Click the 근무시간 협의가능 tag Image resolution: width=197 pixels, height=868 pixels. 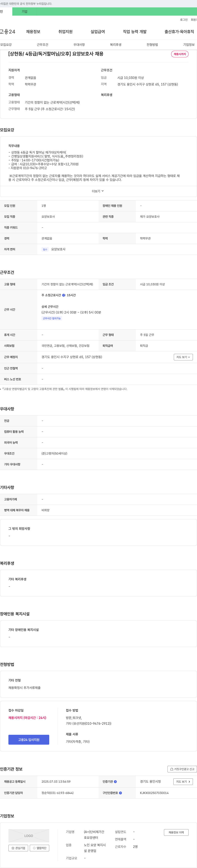[x=52, y=318]
